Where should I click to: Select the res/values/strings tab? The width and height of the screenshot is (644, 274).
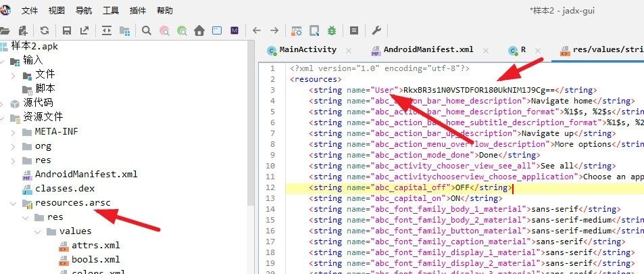[608, 50]
